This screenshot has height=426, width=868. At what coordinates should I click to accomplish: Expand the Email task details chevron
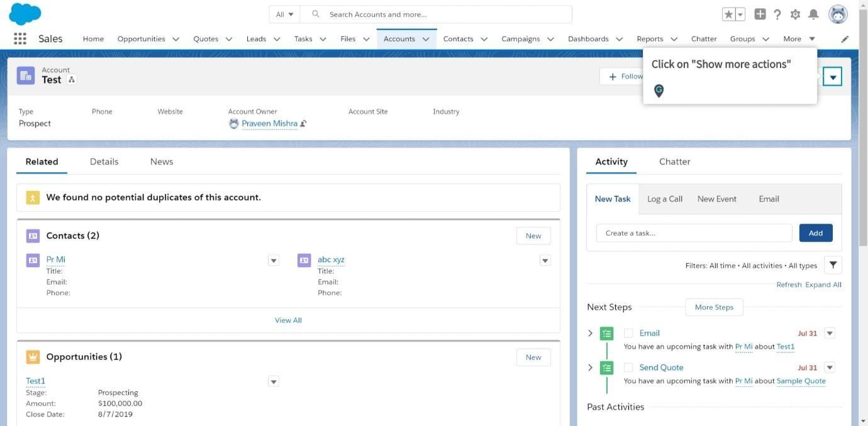point(591,333)
